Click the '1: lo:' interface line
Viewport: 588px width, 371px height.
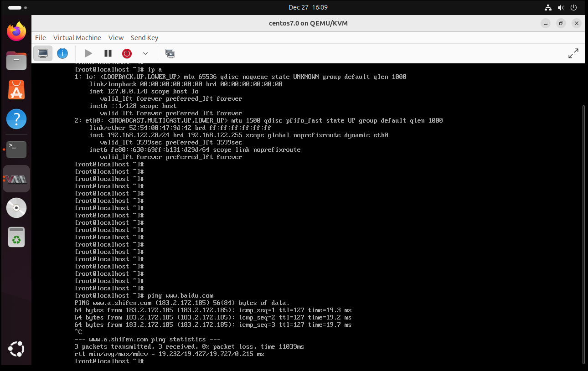[240, 77]
